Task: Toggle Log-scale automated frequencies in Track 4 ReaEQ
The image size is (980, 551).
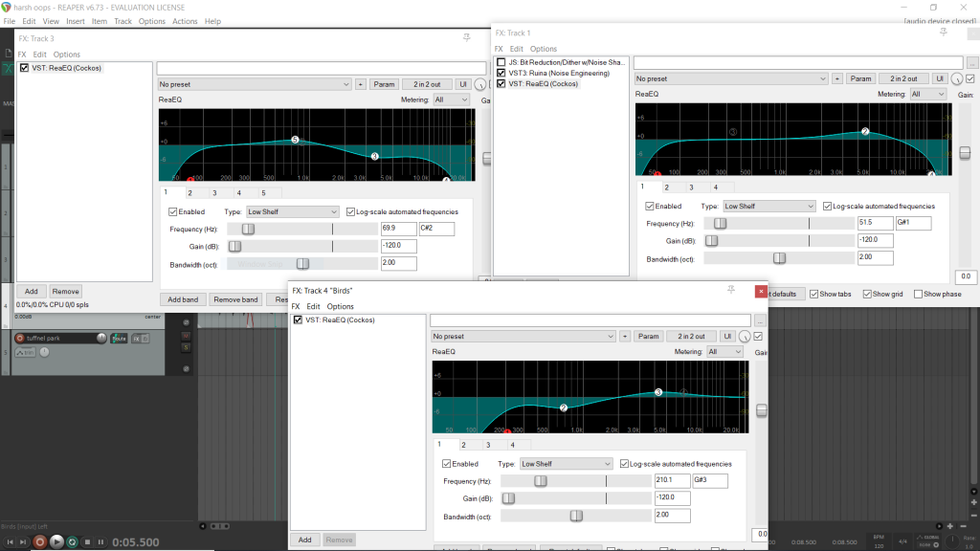Action: click(x=624, y=464)
